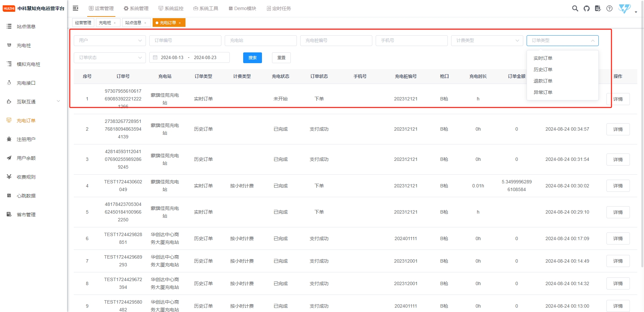The image size is (644, 312).
Task: Open the 运营管理 top menu
Action: (x=101, y=8)
